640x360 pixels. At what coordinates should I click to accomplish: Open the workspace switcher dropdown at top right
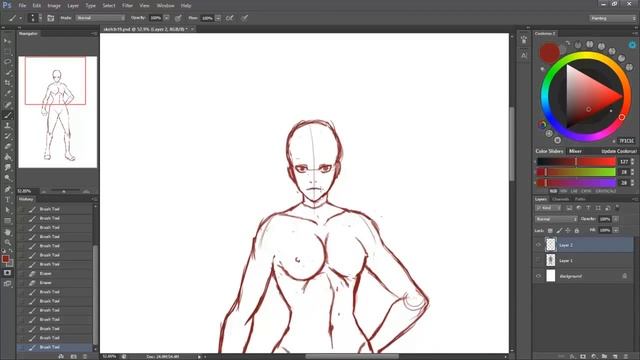(613, 18)
